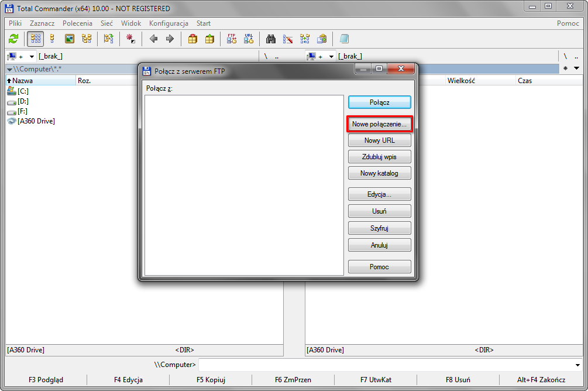The width and height of the screenshot is (588, 391).
Task: Open file search with binoculars icon
Action: (271, 39)
